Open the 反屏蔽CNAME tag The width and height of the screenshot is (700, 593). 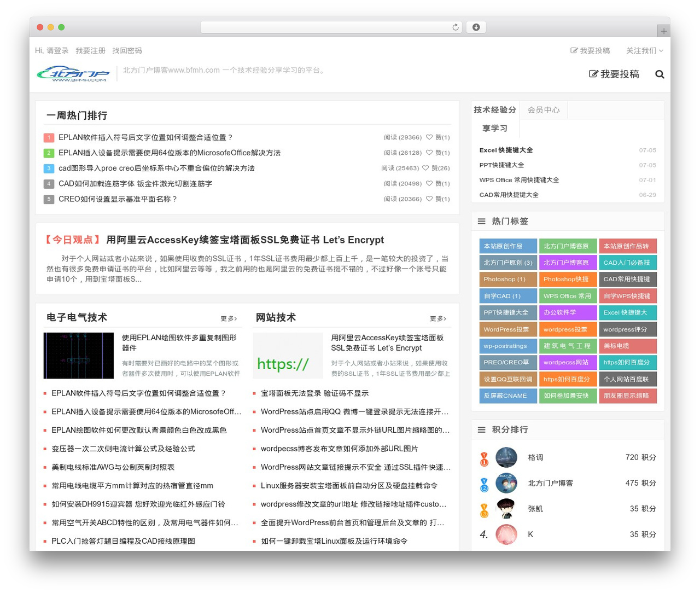508,396
